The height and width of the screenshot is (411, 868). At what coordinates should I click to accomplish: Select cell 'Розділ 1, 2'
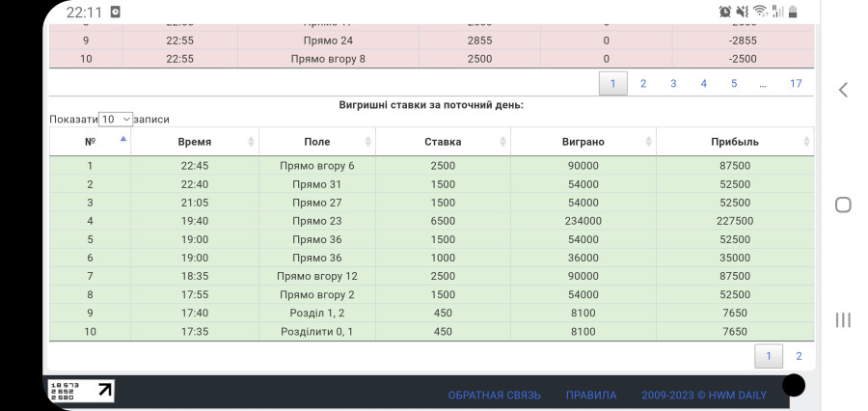(x=317, y=313)
